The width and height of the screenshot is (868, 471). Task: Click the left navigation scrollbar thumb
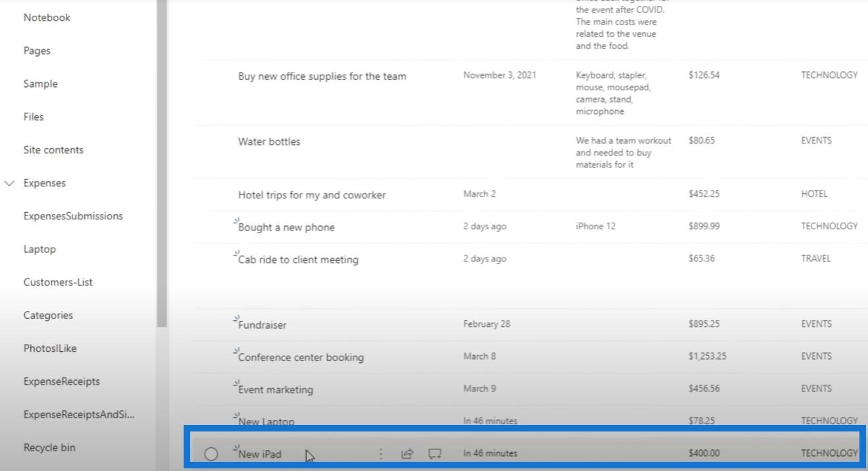point(162,165)
